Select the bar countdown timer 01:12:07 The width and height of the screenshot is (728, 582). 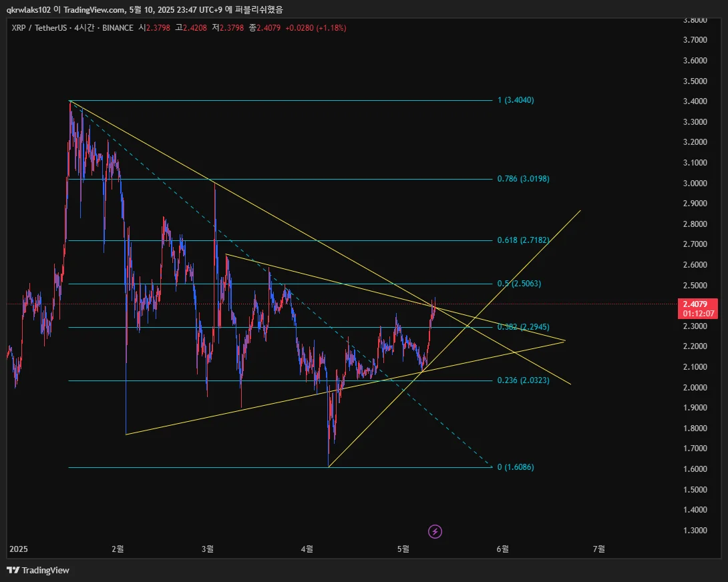click(x=698, y=314)
